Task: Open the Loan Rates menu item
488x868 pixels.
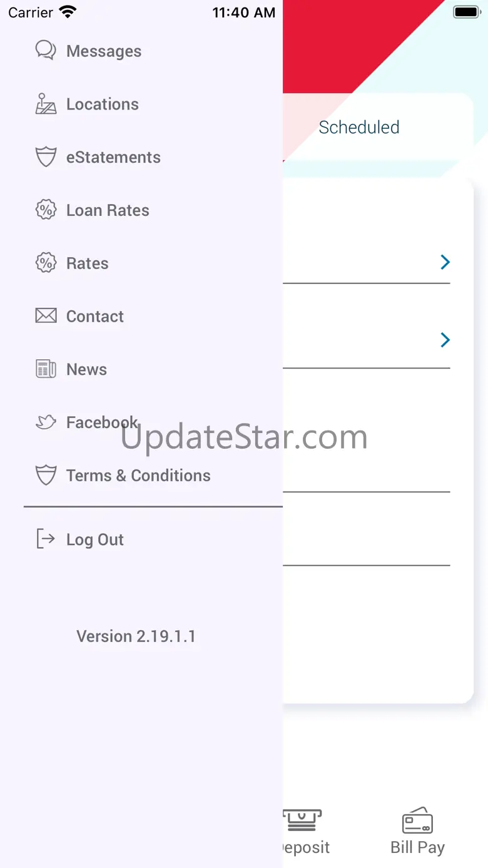Action: [108, 210]
